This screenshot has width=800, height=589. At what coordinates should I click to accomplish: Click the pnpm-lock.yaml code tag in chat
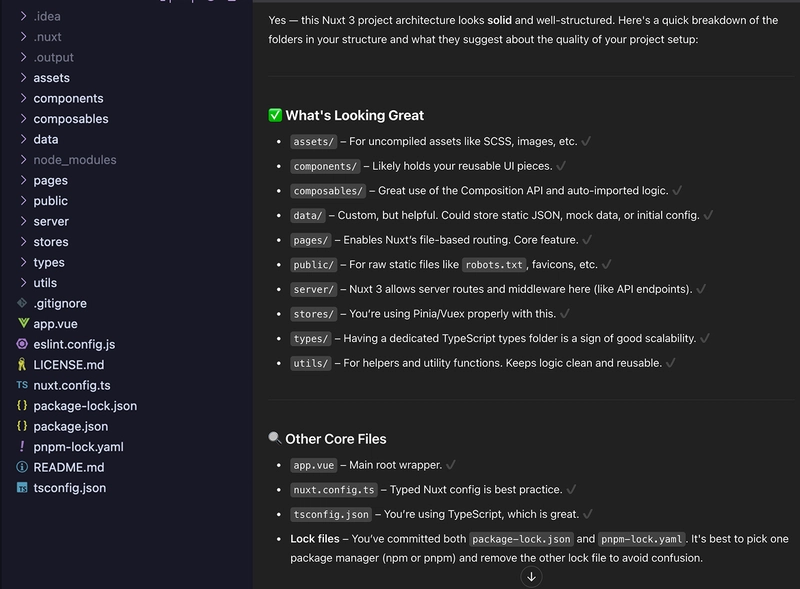641,539
